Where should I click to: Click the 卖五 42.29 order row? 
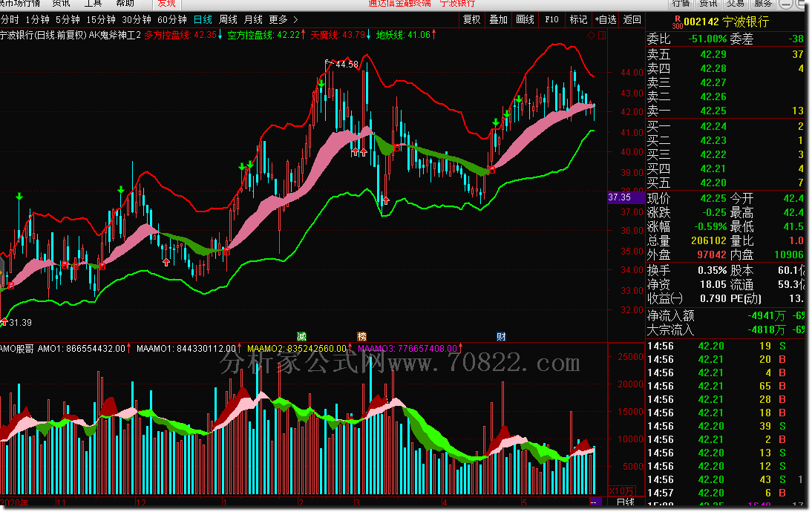click(725, 54)
